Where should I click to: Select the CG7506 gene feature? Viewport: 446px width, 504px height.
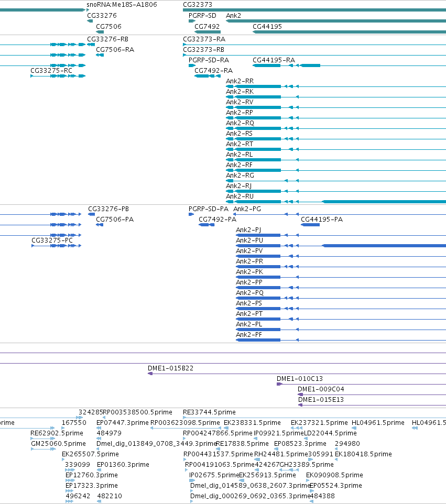click(100, 32)
